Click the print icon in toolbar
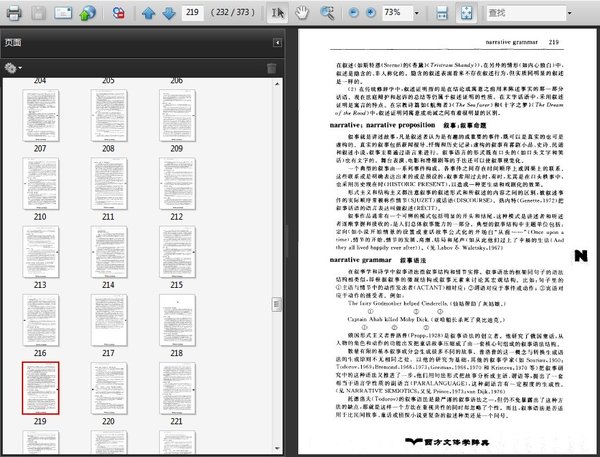 click(11, 13)
